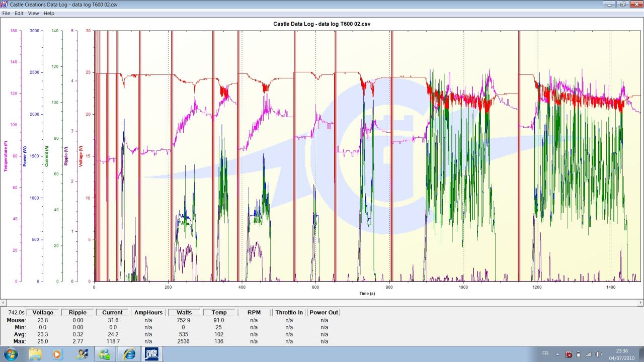This screenshot has width=644, height=362.
Task: Click the Castle Creations title bar icon
Action: (x=4, y=4)
